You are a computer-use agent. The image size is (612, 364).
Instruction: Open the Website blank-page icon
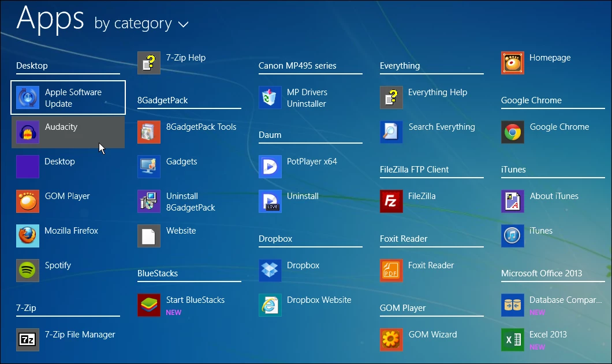[x=149, y=235]
